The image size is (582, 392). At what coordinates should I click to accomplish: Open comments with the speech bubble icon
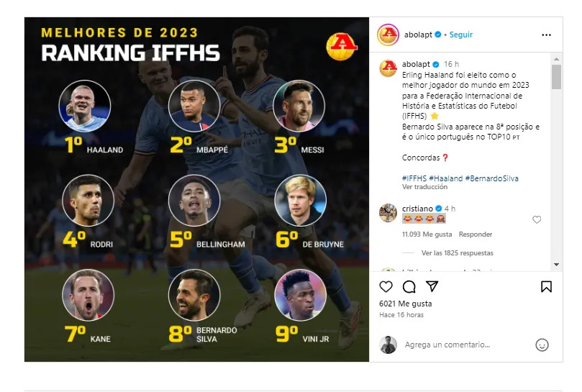(x=409, y=287)
